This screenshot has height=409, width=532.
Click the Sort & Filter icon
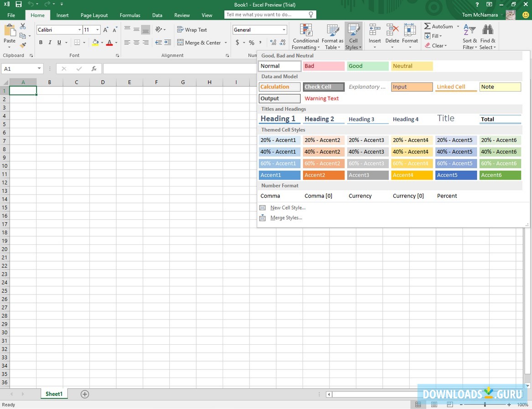tap(469, 36)
